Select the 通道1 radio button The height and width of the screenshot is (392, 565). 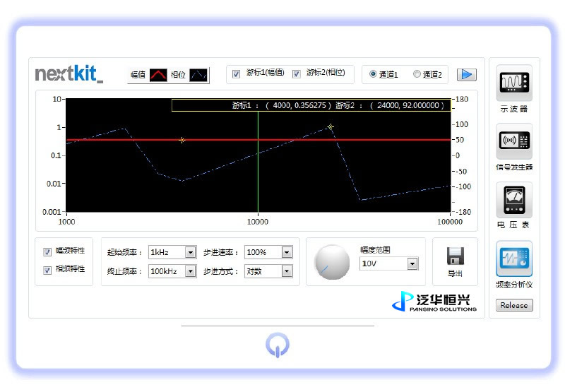coord(373,74)
